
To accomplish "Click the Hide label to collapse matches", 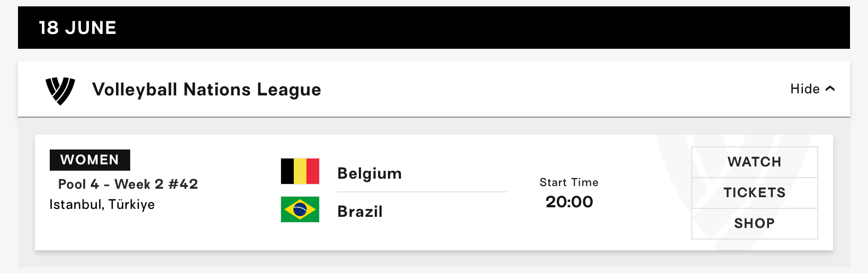I will [805, 89].
